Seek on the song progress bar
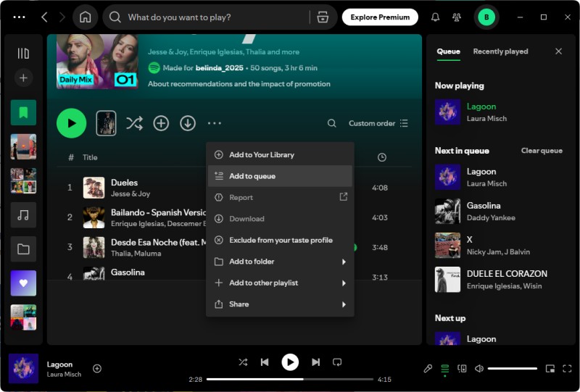This screenshot has width=580, height=392. [x=289, y=379]
